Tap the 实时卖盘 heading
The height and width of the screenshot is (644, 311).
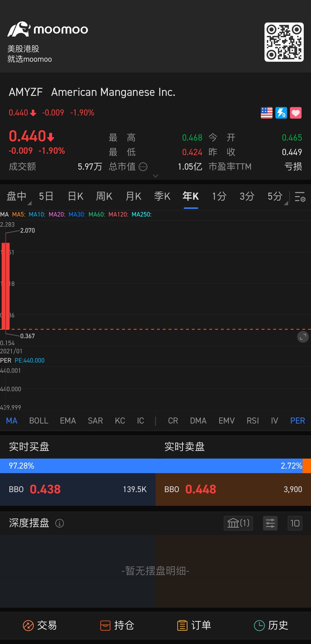tap(185, 447)
